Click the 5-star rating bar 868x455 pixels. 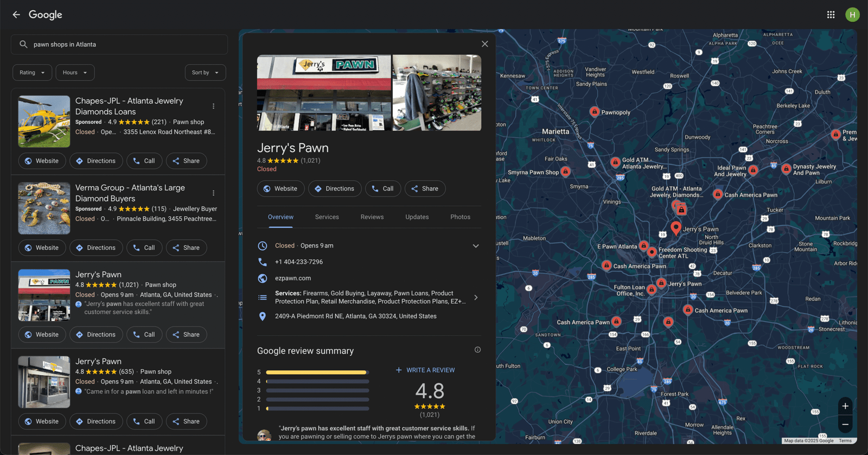317,372
